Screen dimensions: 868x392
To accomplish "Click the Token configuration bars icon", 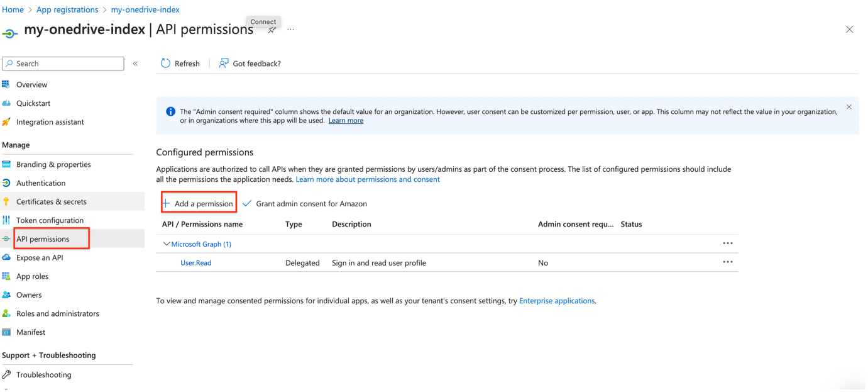I will [x=6, y=221].
